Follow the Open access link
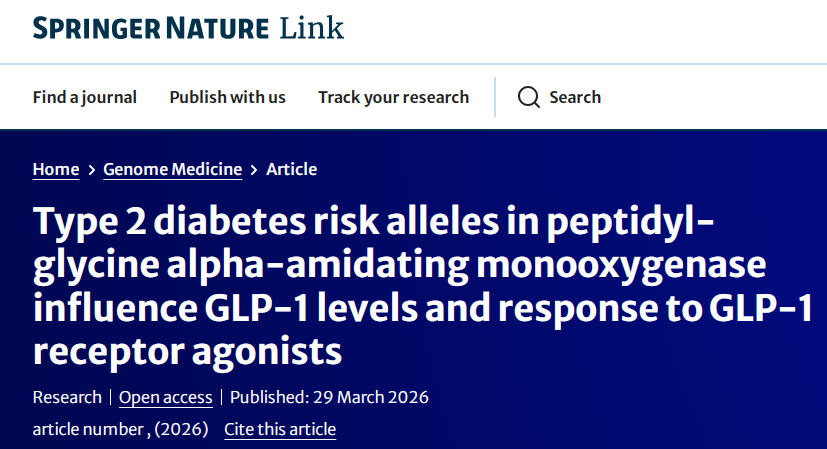This screenshot has height=449, width=827. [x=166, y=397]
